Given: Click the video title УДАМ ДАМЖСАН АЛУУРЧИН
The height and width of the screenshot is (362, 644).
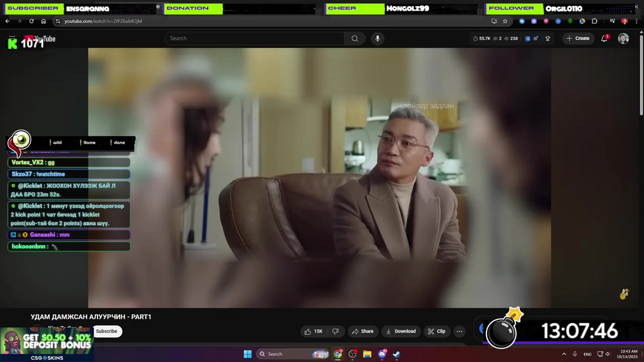Looking at the screenshot, I should (91, 317).
